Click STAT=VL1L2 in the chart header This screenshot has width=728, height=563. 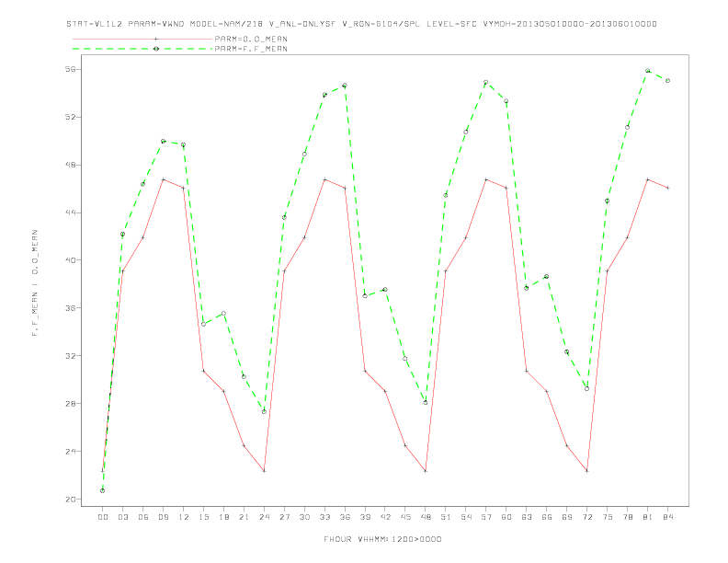pos(95,24)
